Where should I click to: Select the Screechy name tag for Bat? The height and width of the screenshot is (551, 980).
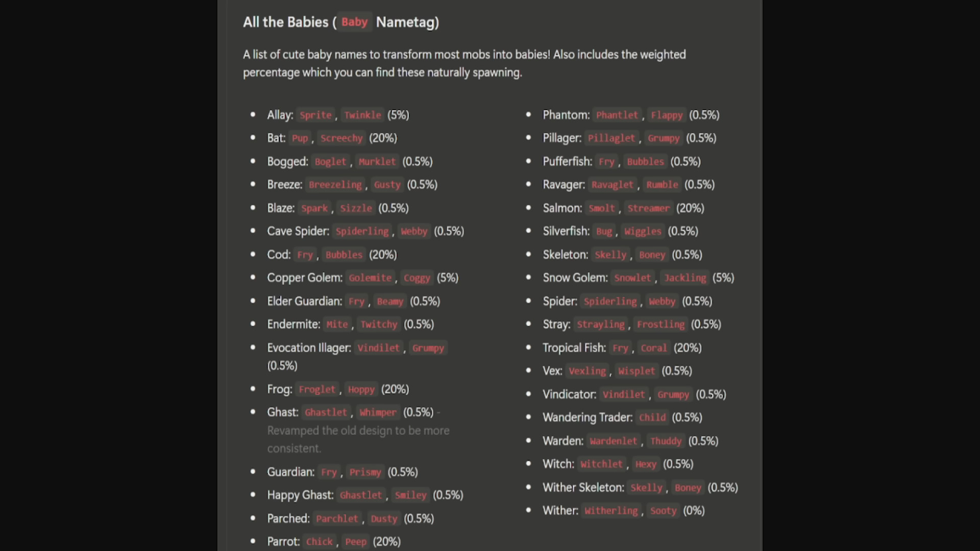coord(341,138)
